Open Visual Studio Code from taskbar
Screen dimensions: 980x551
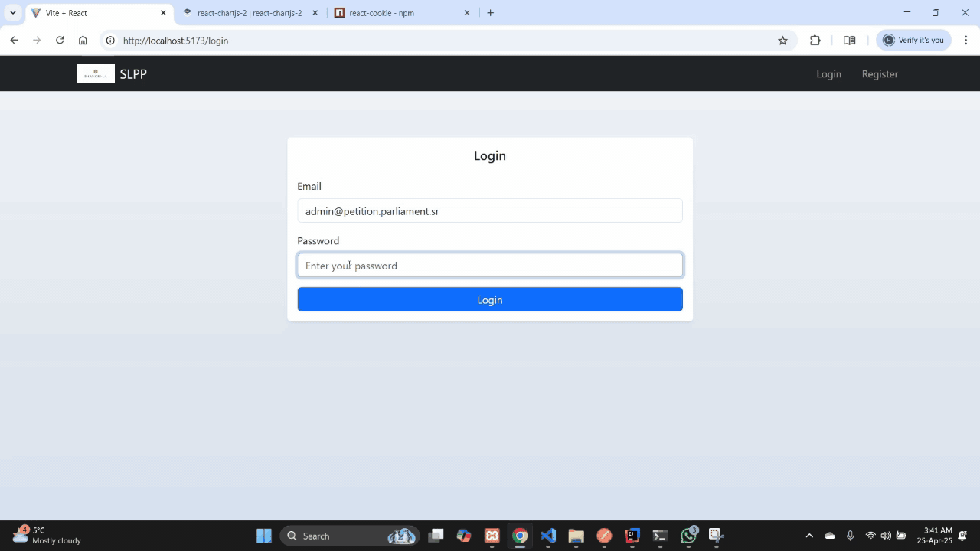547,536
